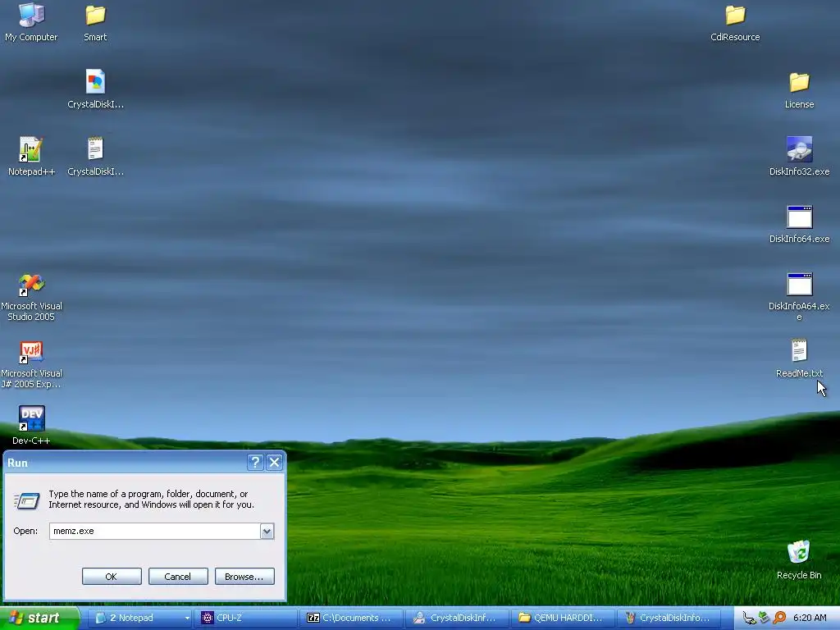Select Microsoft Visual Studio 2005 shortcut
The height and width of the screenshot is (630, 840).
pos(32,297)
